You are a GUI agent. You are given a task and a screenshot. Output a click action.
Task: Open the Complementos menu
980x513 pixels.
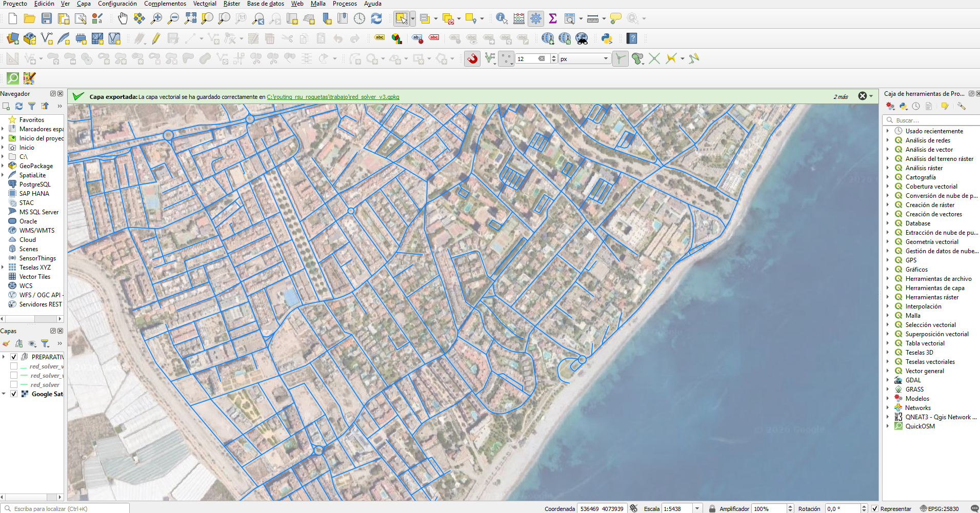[165, 4]
